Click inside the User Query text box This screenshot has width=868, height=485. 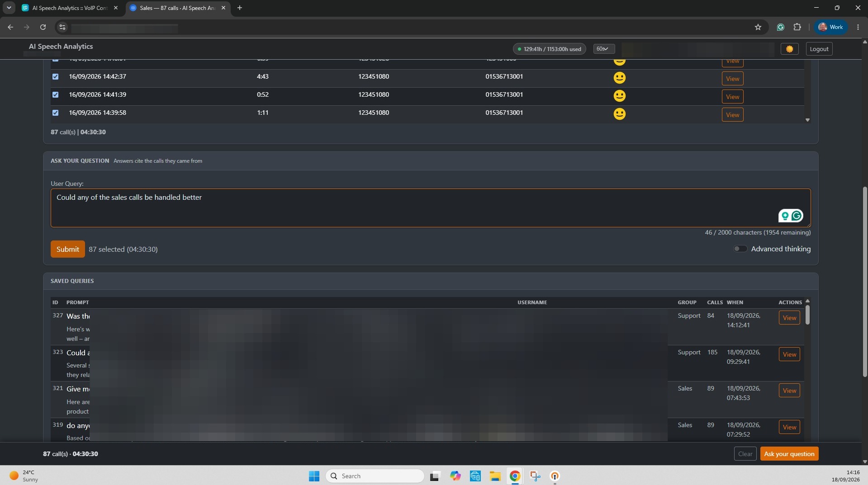click(431, 208)
